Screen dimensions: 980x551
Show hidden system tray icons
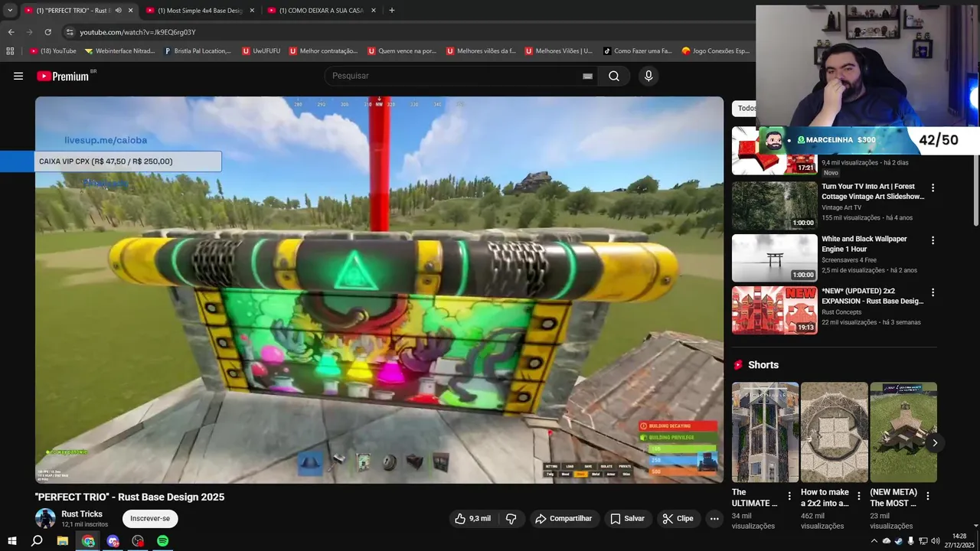coord(874,541)
